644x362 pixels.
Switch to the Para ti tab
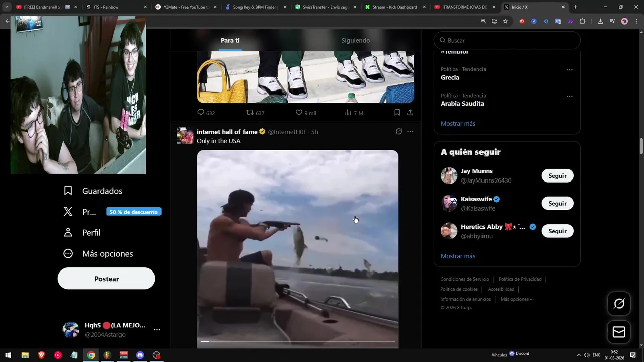[x=230, y=40]
